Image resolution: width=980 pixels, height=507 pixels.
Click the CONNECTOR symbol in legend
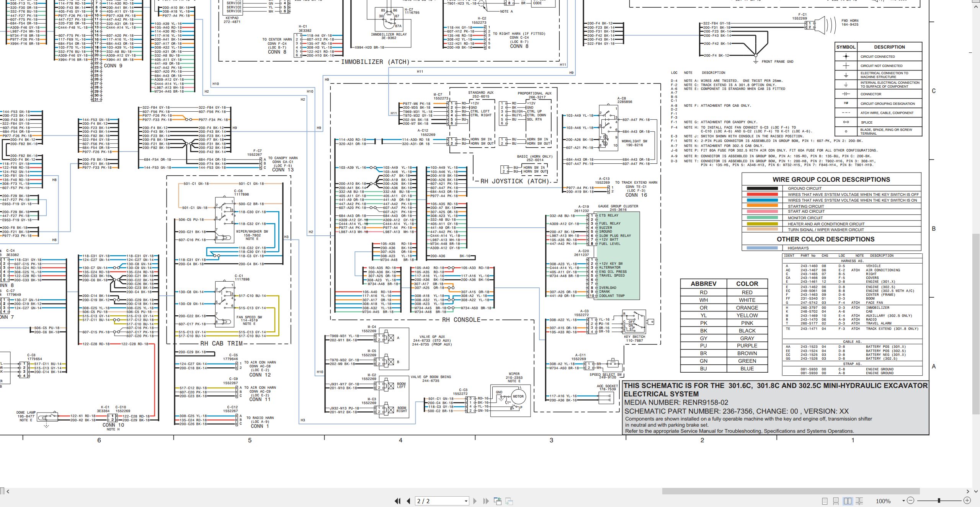point(846,94)
